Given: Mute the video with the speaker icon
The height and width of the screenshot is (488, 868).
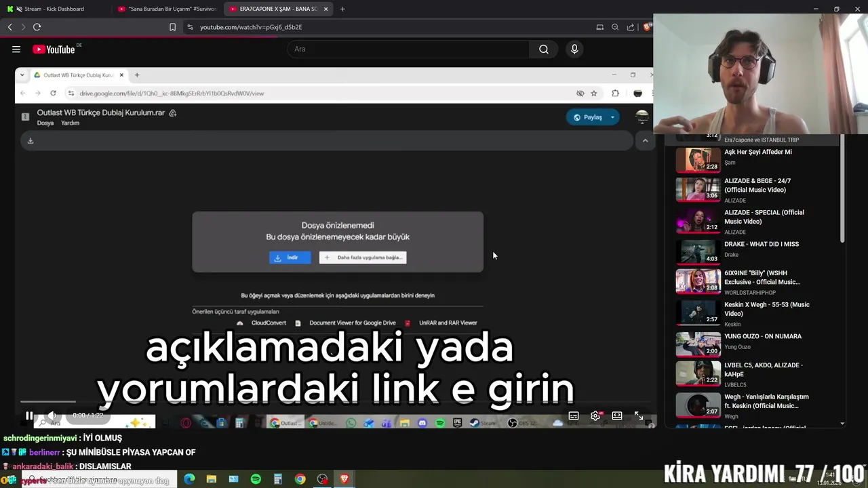Looking at the screenshot, I should [52, 415].
